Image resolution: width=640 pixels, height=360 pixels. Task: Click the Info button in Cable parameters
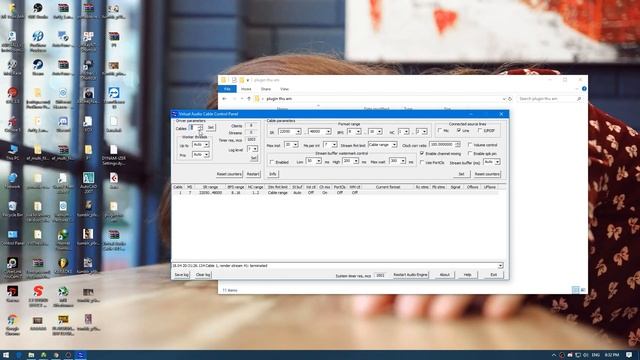[x=273, y=174]
